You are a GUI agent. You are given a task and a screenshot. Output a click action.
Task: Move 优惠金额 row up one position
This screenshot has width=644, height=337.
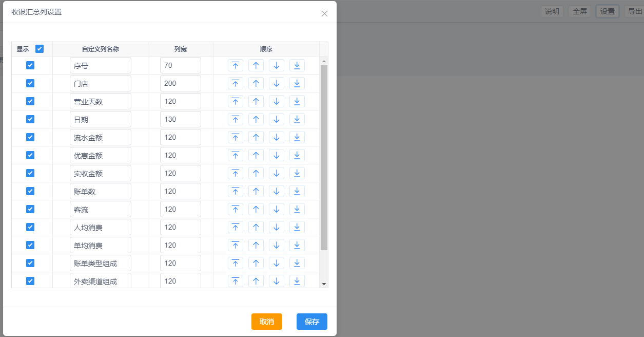click(x=256, y=155)
